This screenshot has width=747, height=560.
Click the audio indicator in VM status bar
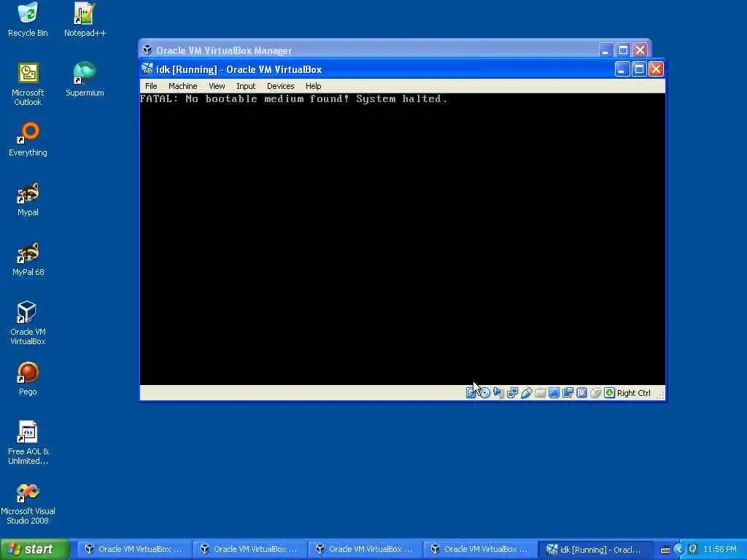pos(498,393)
